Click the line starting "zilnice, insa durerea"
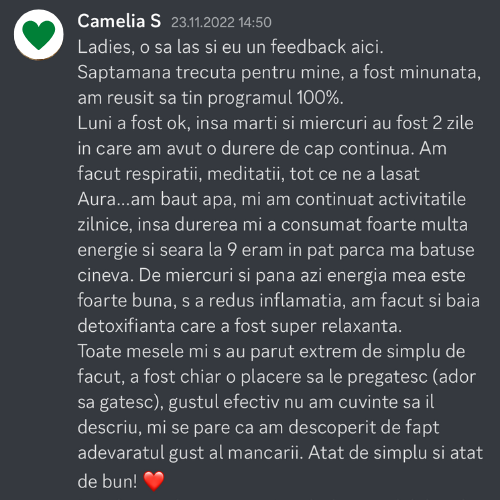 click(273, 225)
